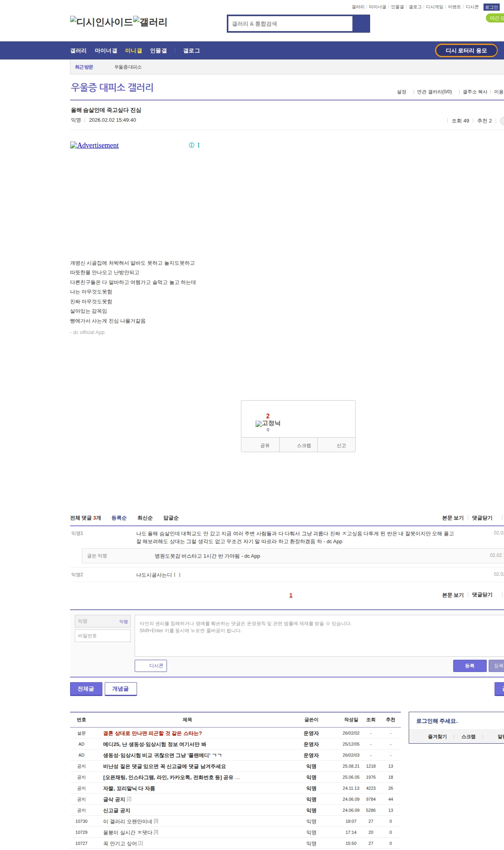
Task: Open the 디시게임 link in the top links
Action: tap(434, 7)
